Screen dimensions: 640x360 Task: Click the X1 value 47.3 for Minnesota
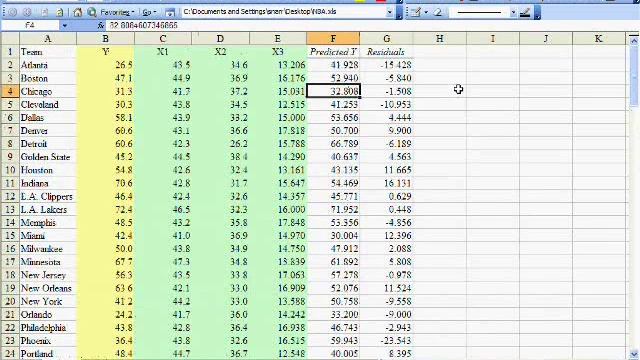click(162, 262)
